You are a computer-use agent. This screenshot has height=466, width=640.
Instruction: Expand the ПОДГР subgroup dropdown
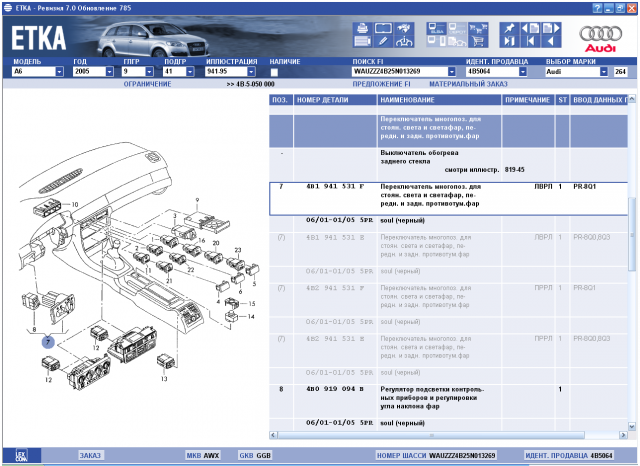(190, 71)
